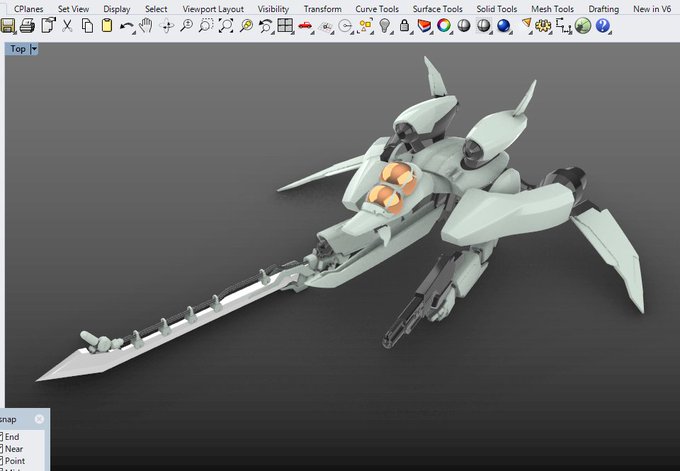Select the Rotate View tool

(167, 26)
